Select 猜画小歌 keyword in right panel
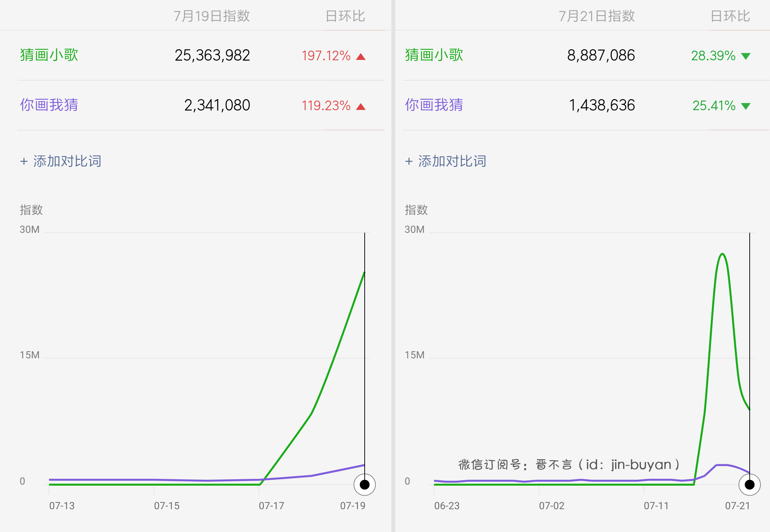The width and height of the screenshot is (770, 532). tap(434, 55)
